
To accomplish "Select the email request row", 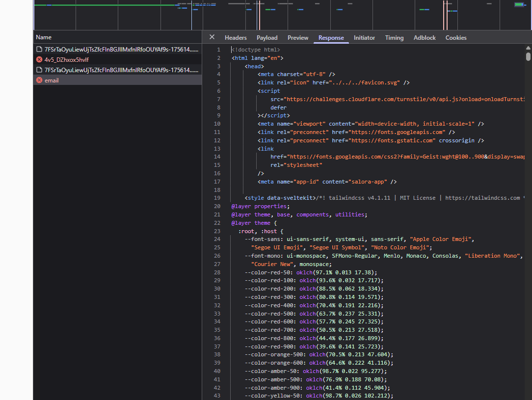I will (x=117, y=80).
